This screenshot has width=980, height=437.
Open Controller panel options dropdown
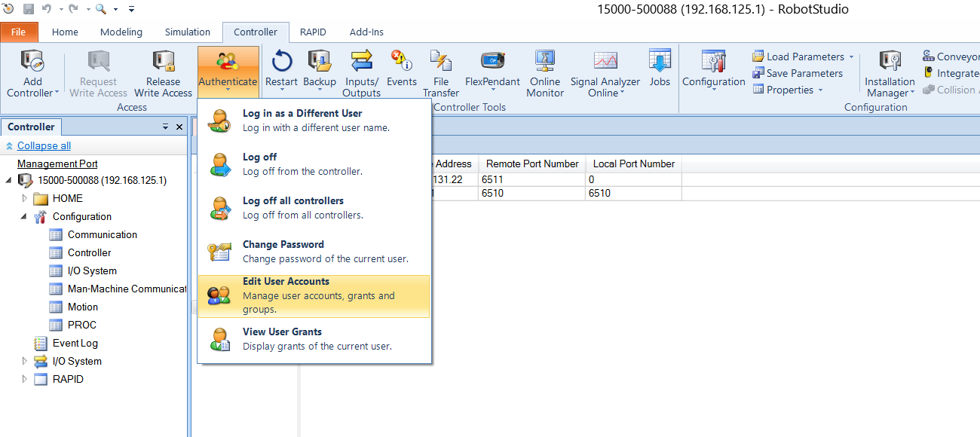point(166,127)
